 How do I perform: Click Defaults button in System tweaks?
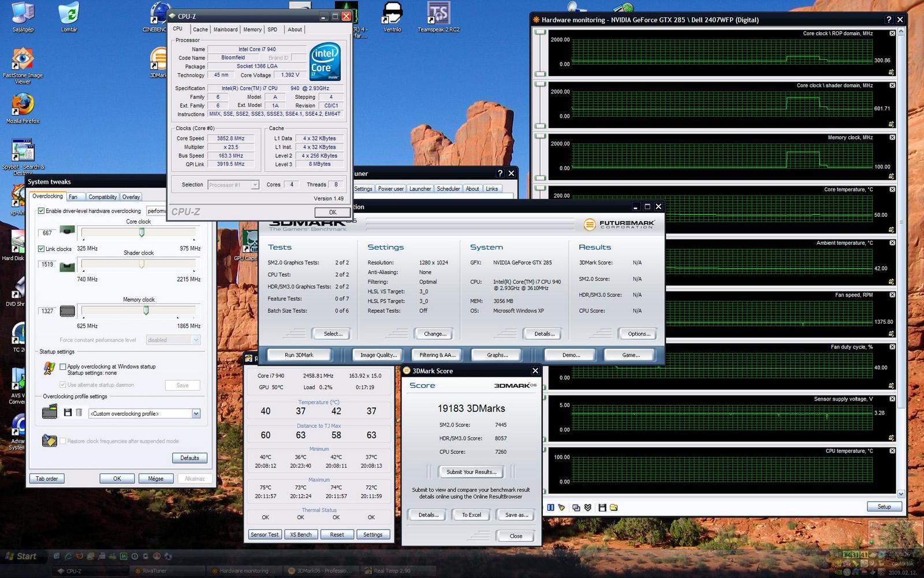tap(189, 458)
